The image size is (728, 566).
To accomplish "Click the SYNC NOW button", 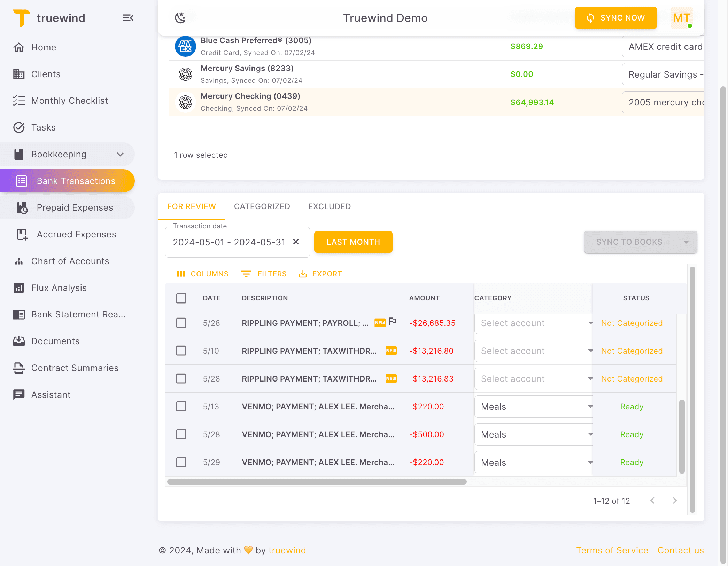I will (x=616, y=18).
